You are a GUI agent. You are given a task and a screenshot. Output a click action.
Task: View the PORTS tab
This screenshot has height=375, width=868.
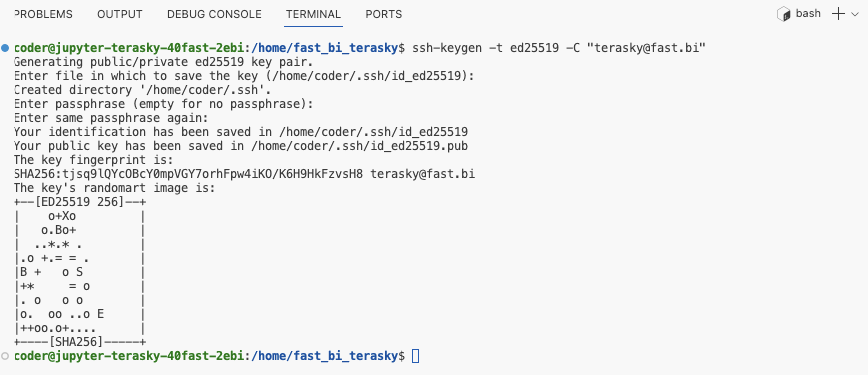[384, 14]
